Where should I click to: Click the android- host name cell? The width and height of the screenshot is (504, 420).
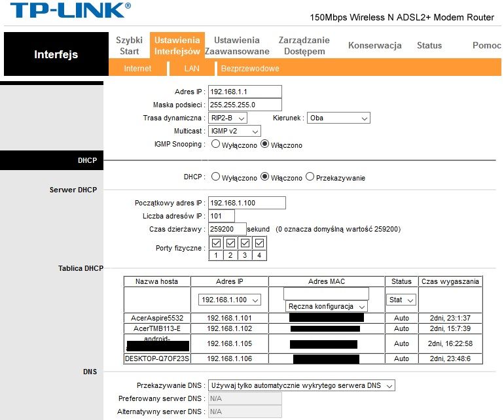(x=157, y=343)
